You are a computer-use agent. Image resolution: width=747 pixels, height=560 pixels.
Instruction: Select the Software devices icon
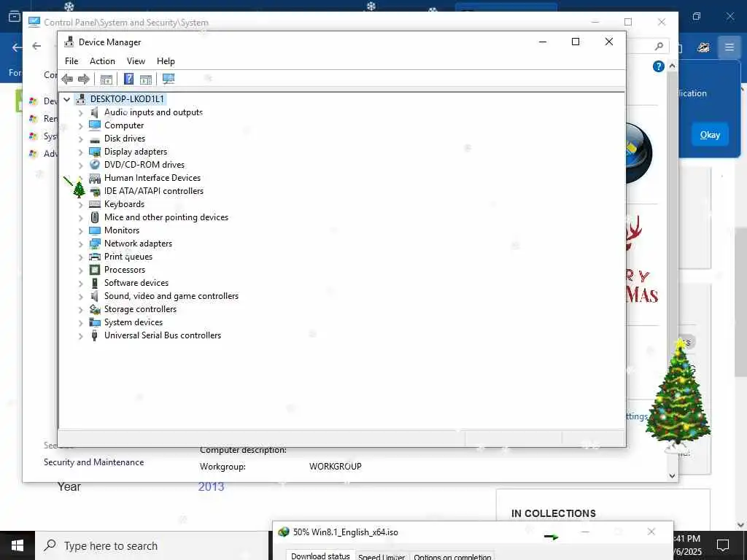click(95, 283)
